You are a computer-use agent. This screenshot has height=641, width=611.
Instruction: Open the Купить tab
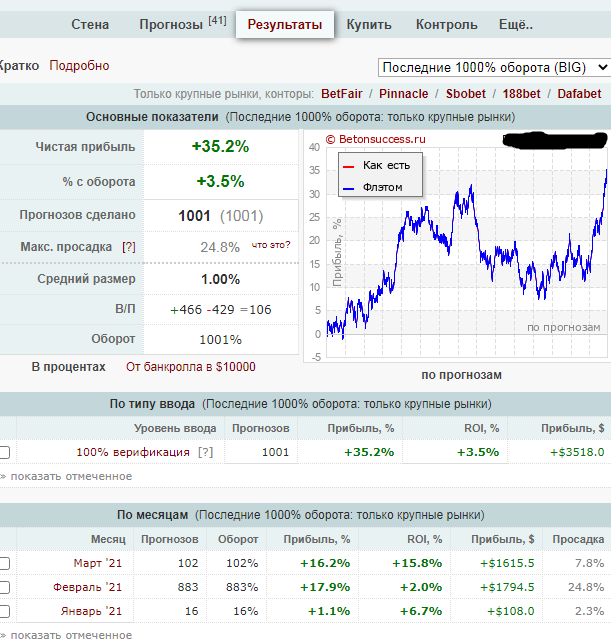pos(369,25)
